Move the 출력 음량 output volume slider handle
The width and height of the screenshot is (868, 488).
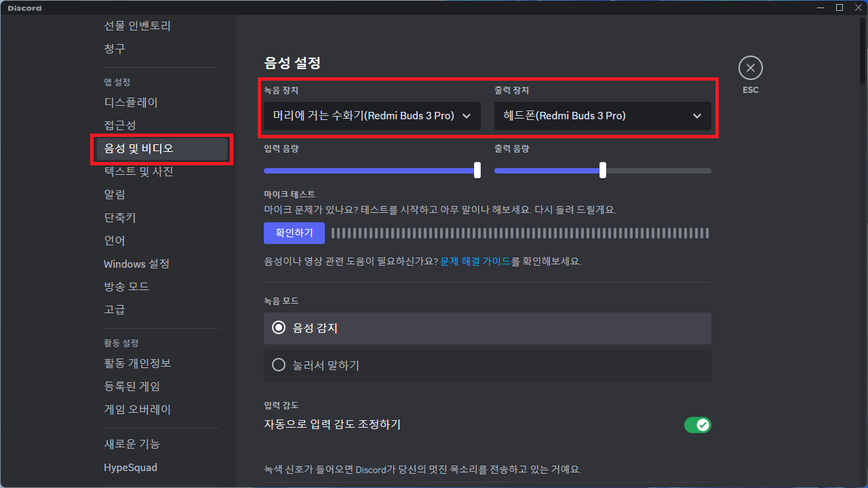[603, 170]
